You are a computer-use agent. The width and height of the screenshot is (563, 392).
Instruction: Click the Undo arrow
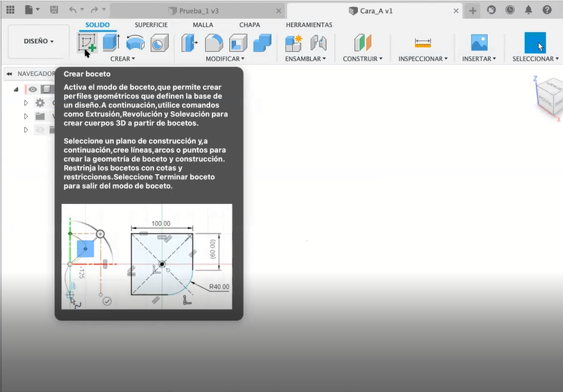click(x=73, y=10)
